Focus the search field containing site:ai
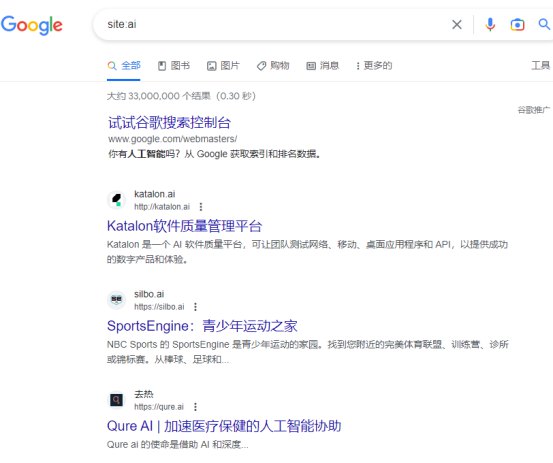The image size is (553, 463). coord(275,24)
